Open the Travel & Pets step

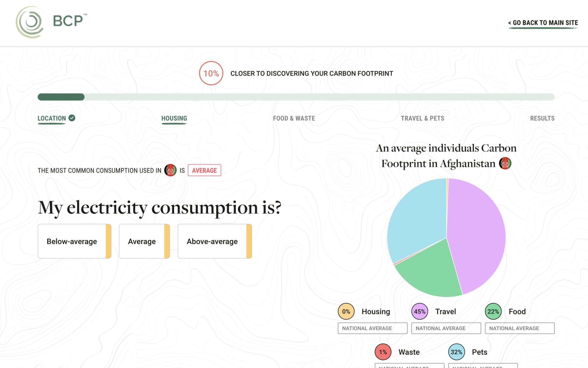pos(422,118)
